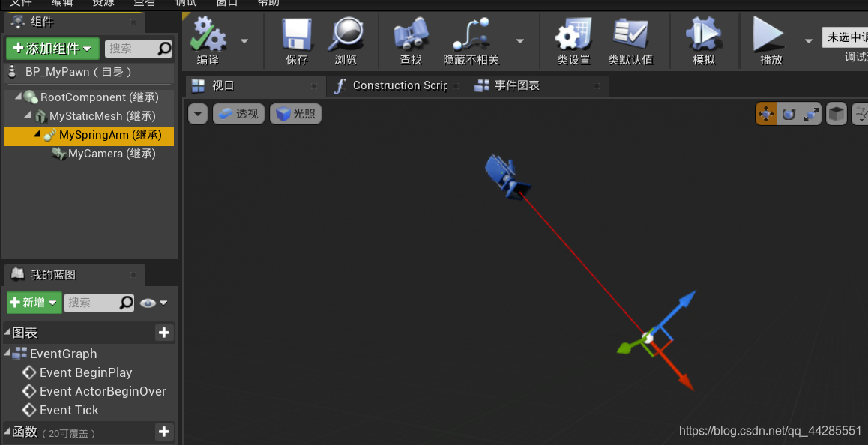Click the 添加组件 add component button
Screen dimensions: 868x445
(x=52, y=49)
